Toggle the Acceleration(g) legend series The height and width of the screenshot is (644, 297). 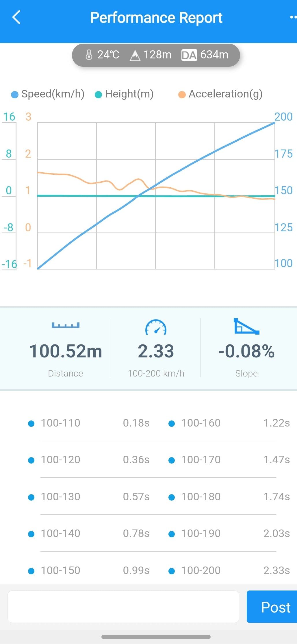221,94
